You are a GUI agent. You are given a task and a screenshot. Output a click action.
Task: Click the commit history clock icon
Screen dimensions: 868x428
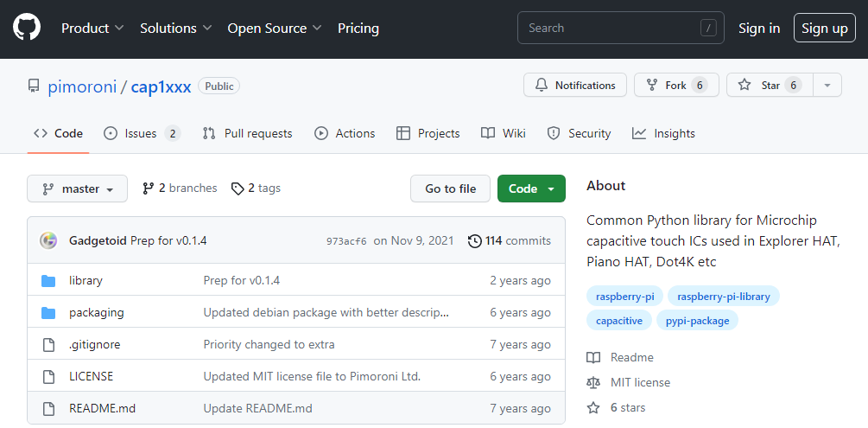pos(474,241)
